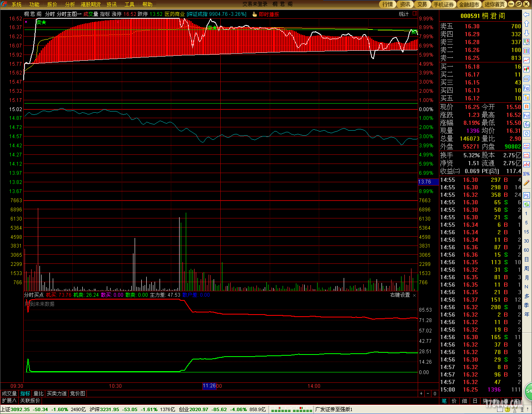Select the 笔 tab under tick list
Screen dimensions: 532x414
pos(444,401)
